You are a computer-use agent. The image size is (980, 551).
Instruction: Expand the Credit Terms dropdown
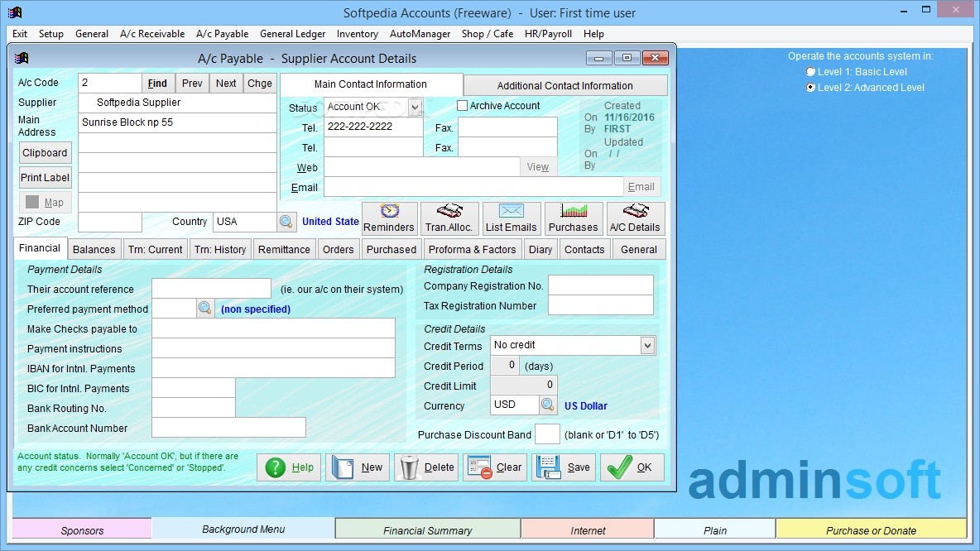click(647, 346)
